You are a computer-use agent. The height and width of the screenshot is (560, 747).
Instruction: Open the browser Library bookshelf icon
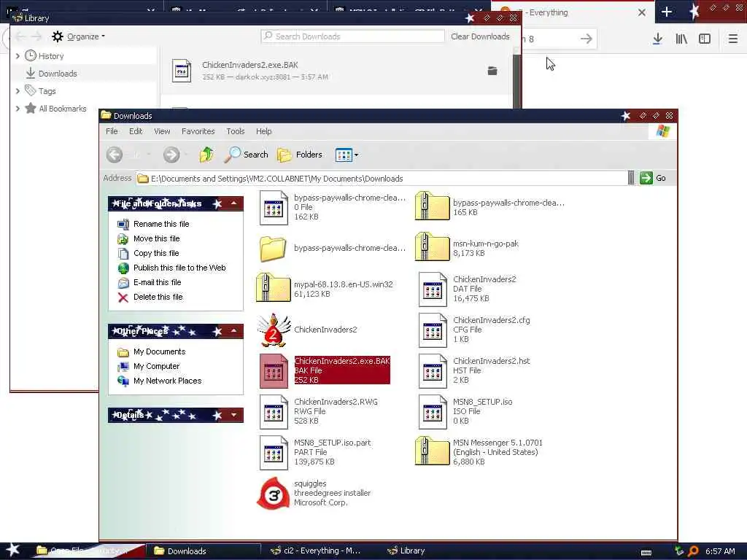681,39
